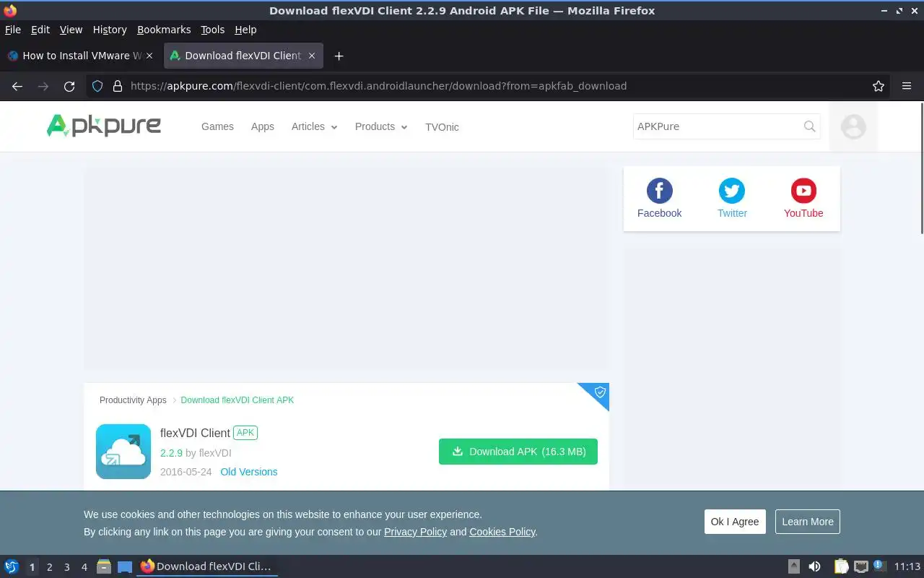Image resolution: width=924 pixels, height=578 pixels.
Task: Open the Old Versions link
Action: 249,472
